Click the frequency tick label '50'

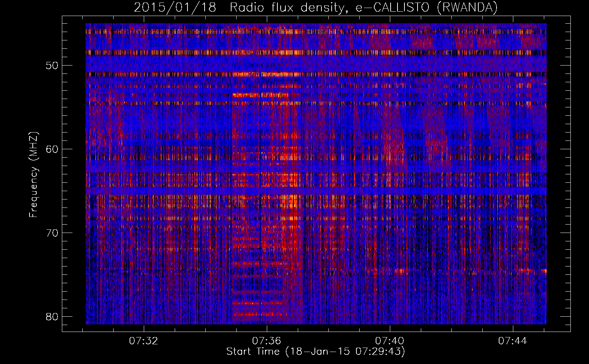[52, 66]
